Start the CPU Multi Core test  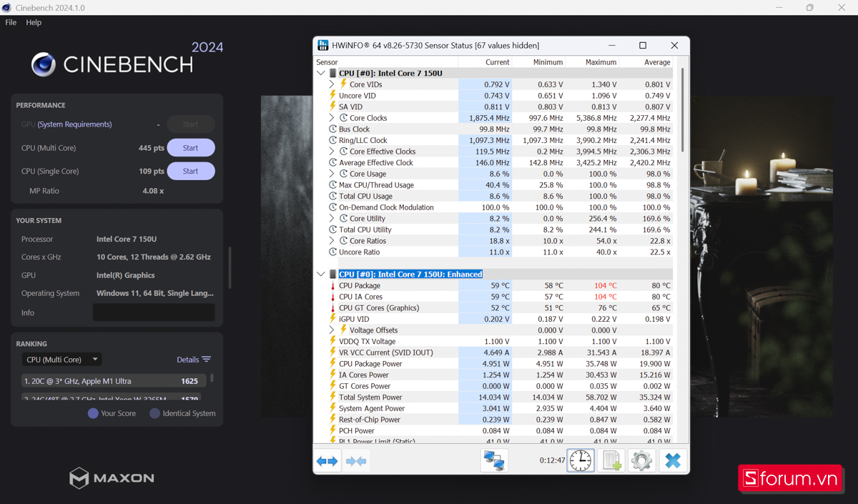click(x=191, y=148)
